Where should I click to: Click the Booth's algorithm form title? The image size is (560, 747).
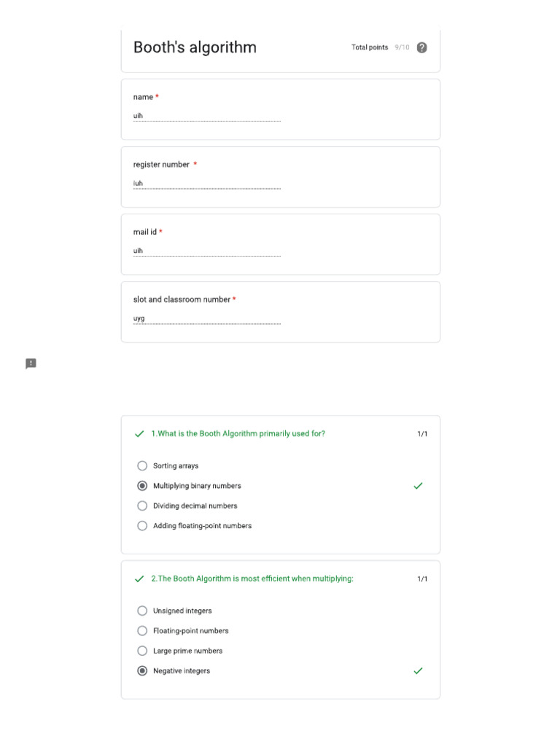point(195,47)
